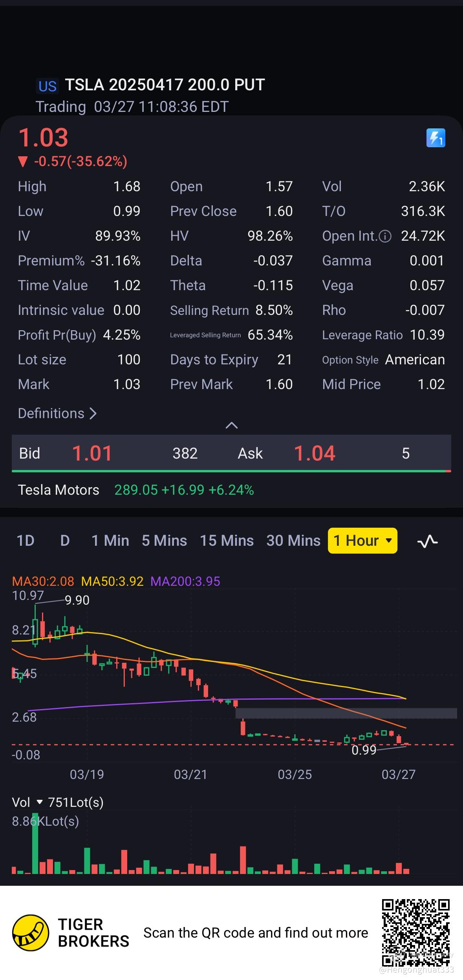This screenshot has height=980, width=463.
Task: Open the 1 Hour interval dropdown
Action: (362, 541)
